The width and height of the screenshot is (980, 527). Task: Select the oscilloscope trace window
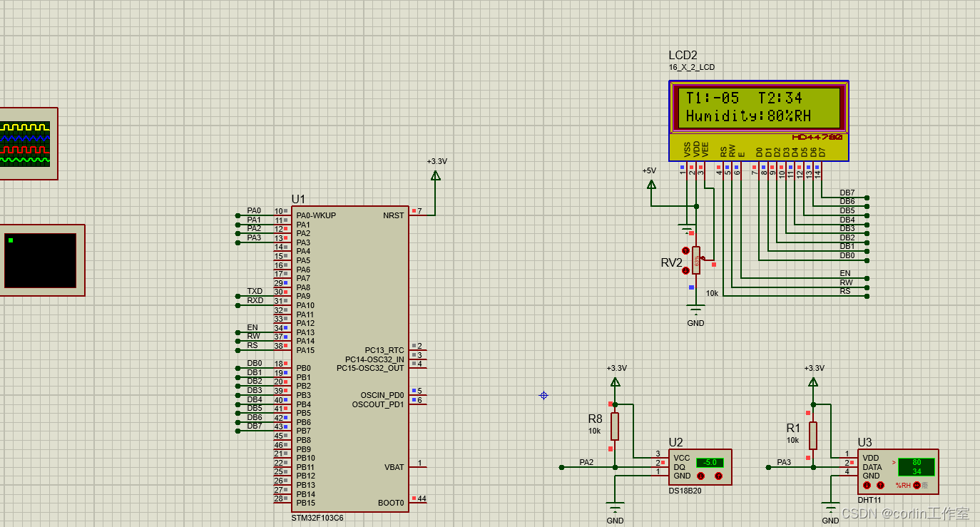pos(21,143)
